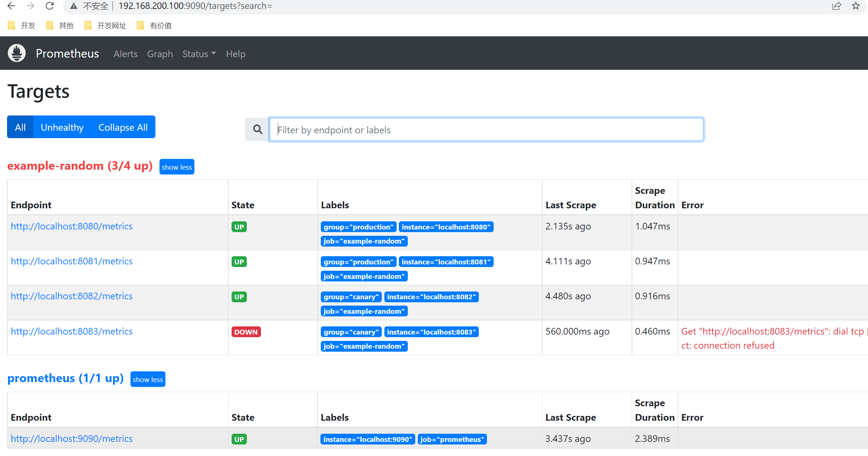Viewport: 868px width, 456px height.
Task: Open the 开发网址 bookmark folder
Action: (x=106, y=26)
